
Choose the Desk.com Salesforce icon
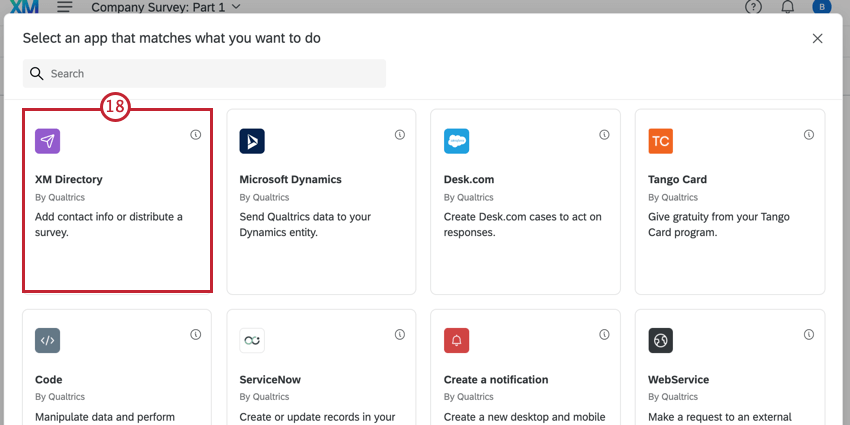[x=456, y=141]
